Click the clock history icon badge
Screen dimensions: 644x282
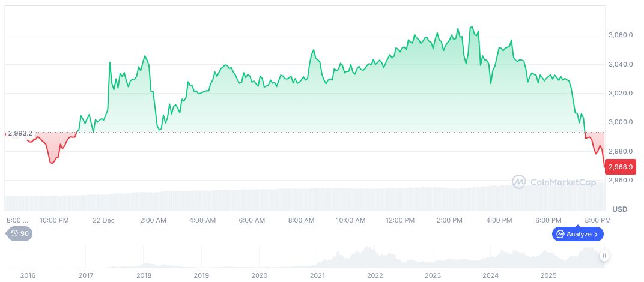point(19,233)
